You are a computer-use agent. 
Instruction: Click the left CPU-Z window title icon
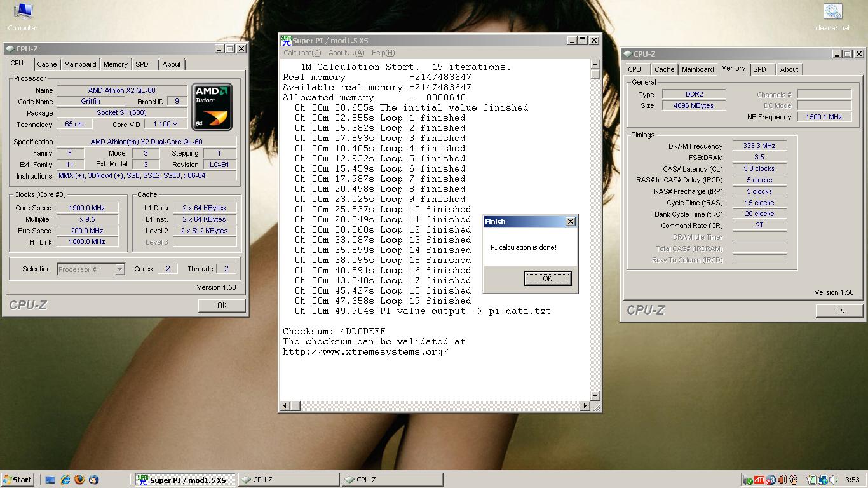point(10,48)
